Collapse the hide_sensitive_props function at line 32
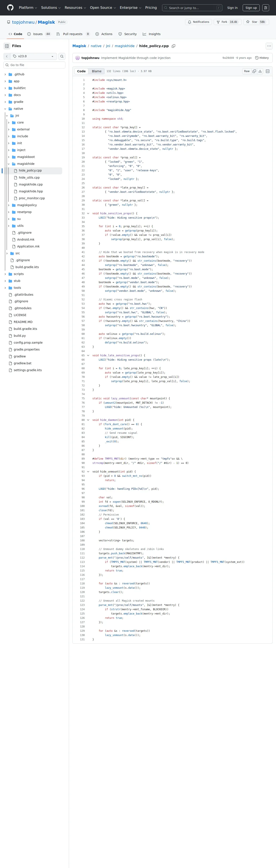This screenshot has height=868, width=276. pyautogui.click(x=88, y=213)
